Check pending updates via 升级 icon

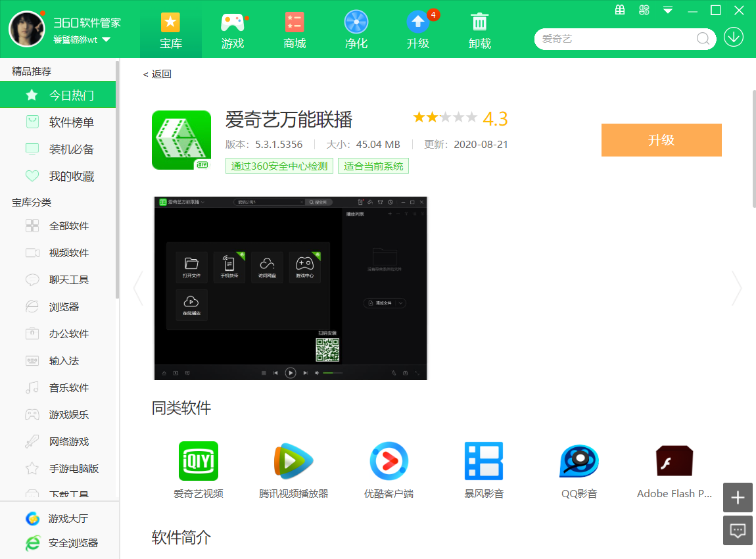pos(417,29)
